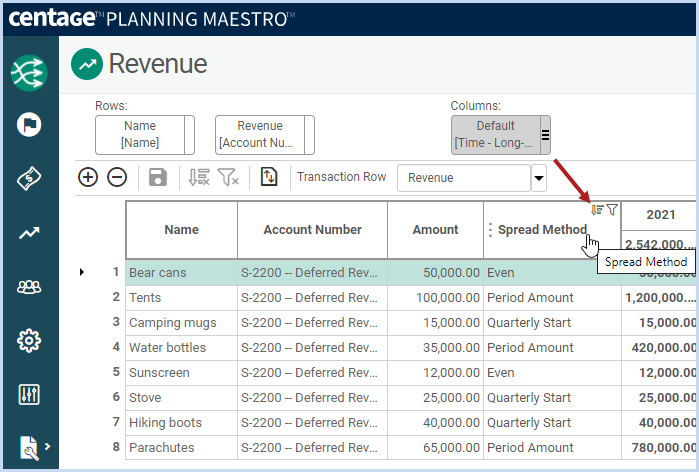Open the trending chart icon in the sidebar
Screen dimensions: 699x472
(29, 232)
